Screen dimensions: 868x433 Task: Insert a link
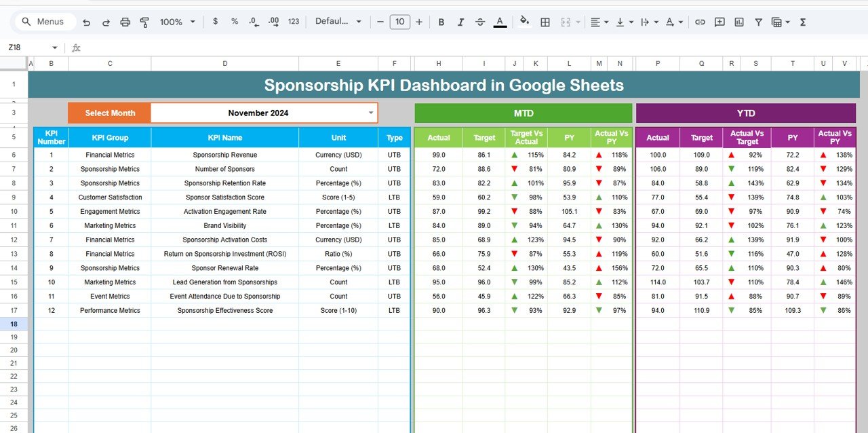(701, 22)
